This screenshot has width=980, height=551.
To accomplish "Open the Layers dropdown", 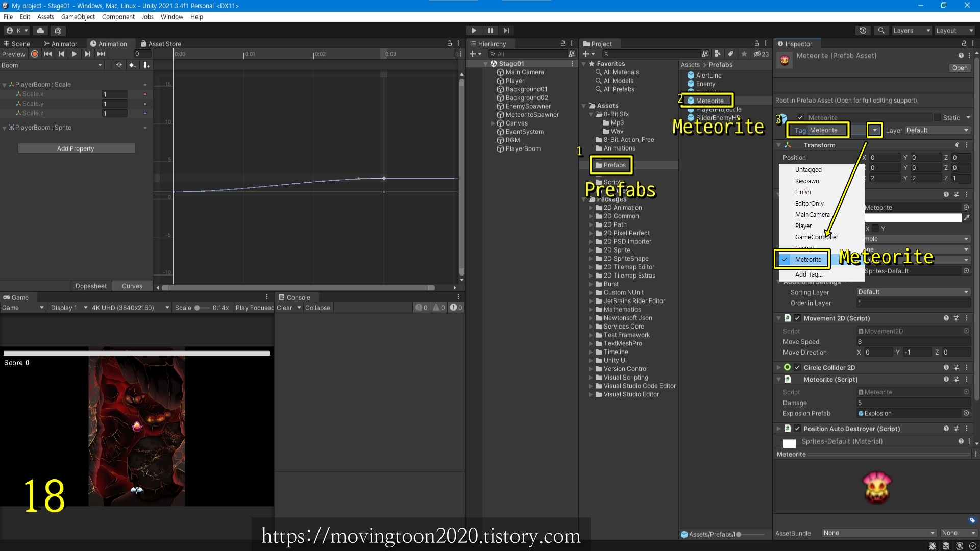I will pos(912,31).
